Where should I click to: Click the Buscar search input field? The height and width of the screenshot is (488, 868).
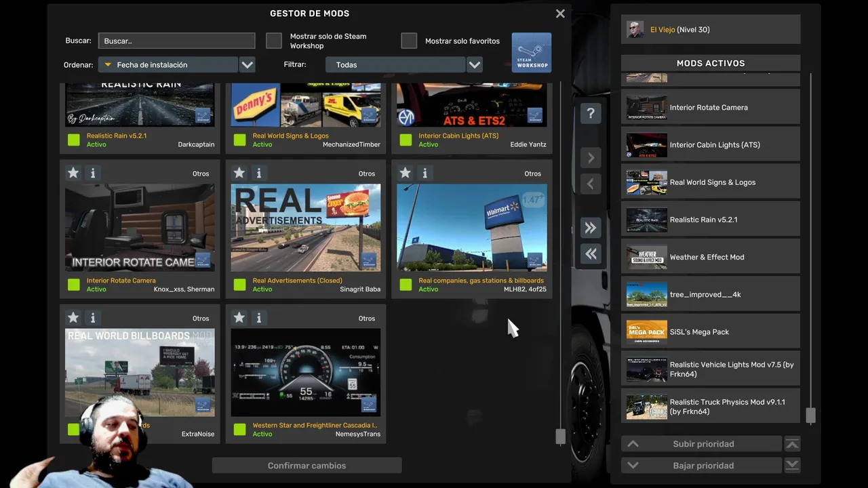click(x=176, y=41)
